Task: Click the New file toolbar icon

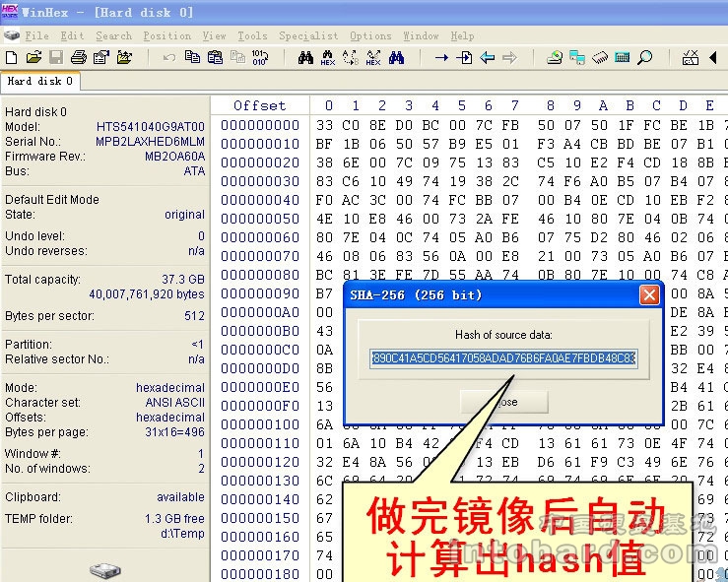Action: (x=13, y=58)
